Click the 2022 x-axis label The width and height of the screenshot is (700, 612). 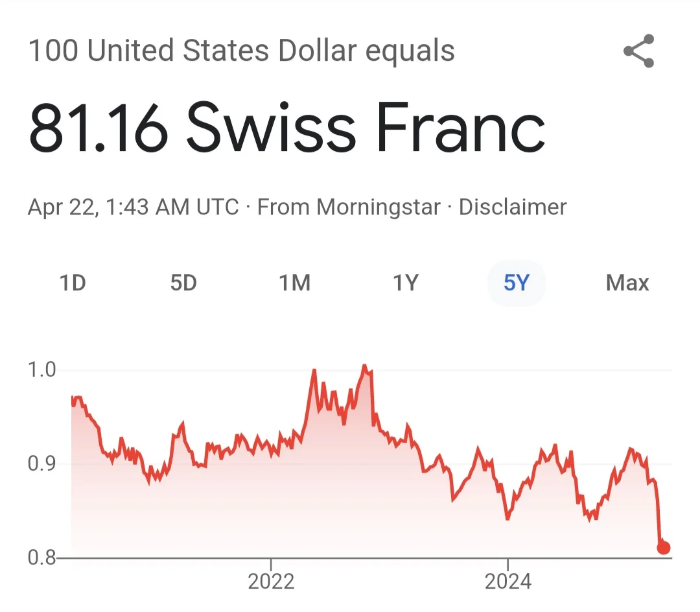(271, 582)
